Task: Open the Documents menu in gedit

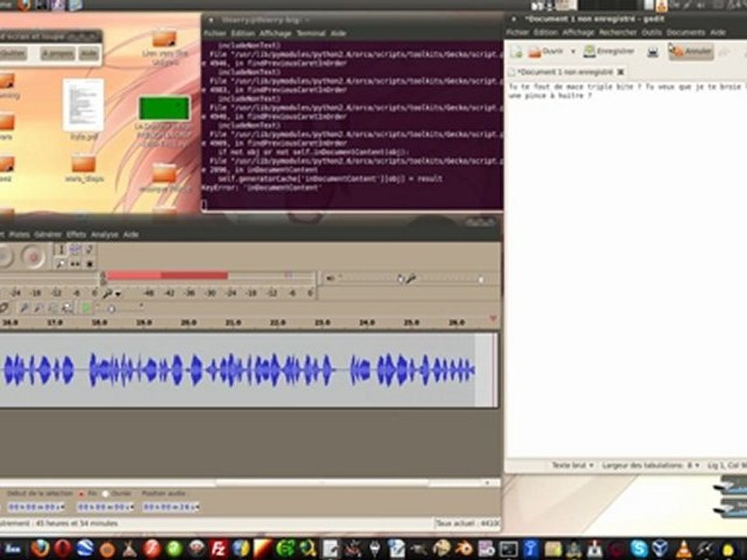Action: (686, 33)
